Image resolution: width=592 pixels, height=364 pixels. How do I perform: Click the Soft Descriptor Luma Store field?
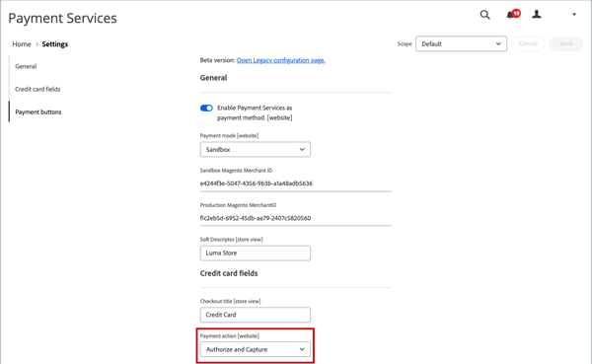pos(256,253)
